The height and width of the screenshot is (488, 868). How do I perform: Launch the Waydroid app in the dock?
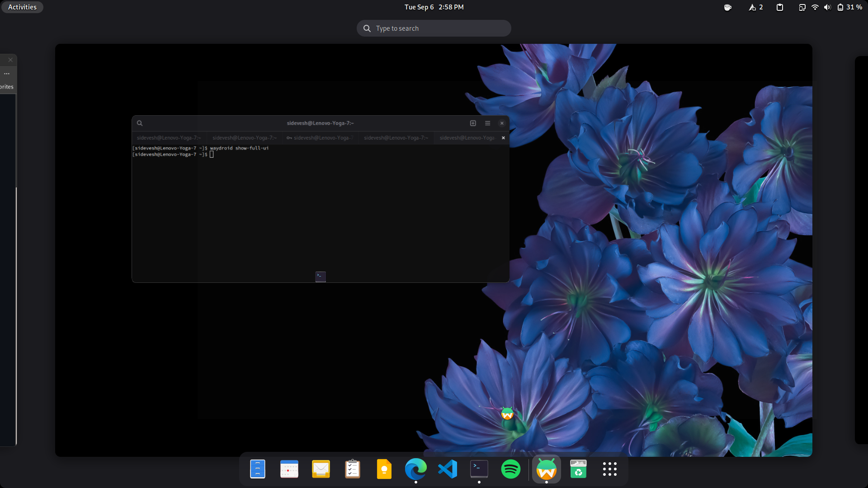[547, 469]
